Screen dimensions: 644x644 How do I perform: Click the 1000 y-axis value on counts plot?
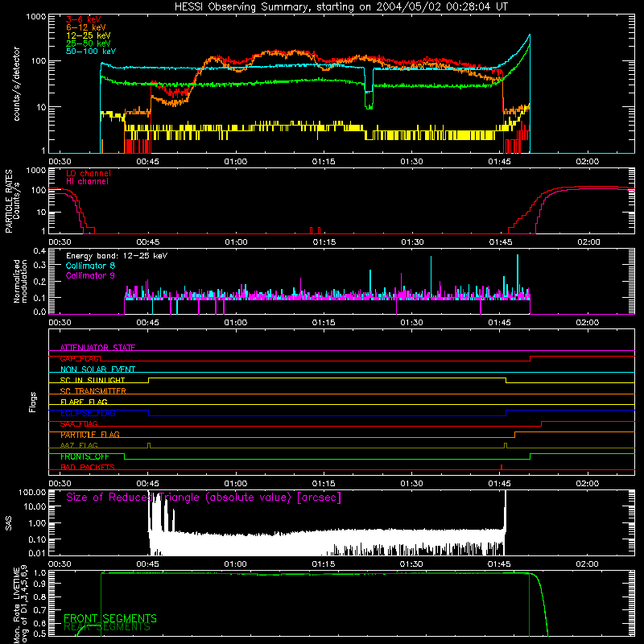coord(35,17)
